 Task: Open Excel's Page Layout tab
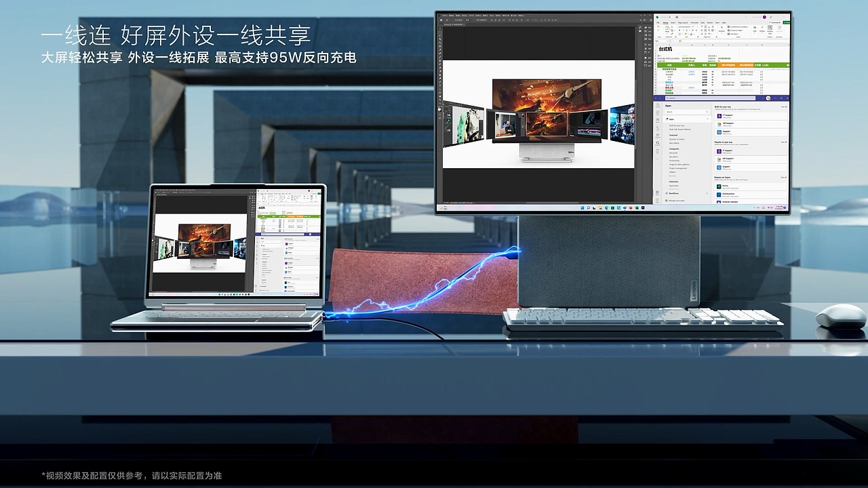point(683,22)
